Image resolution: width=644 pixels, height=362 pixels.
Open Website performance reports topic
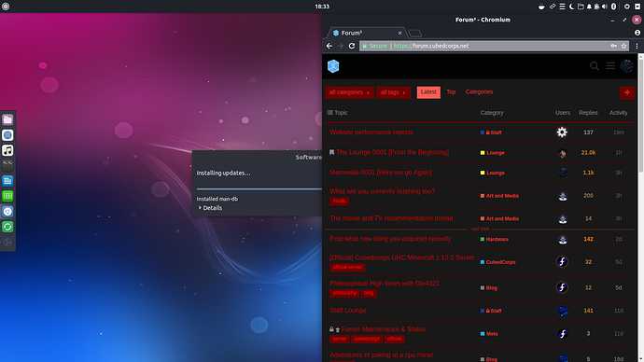pos(371,132)
